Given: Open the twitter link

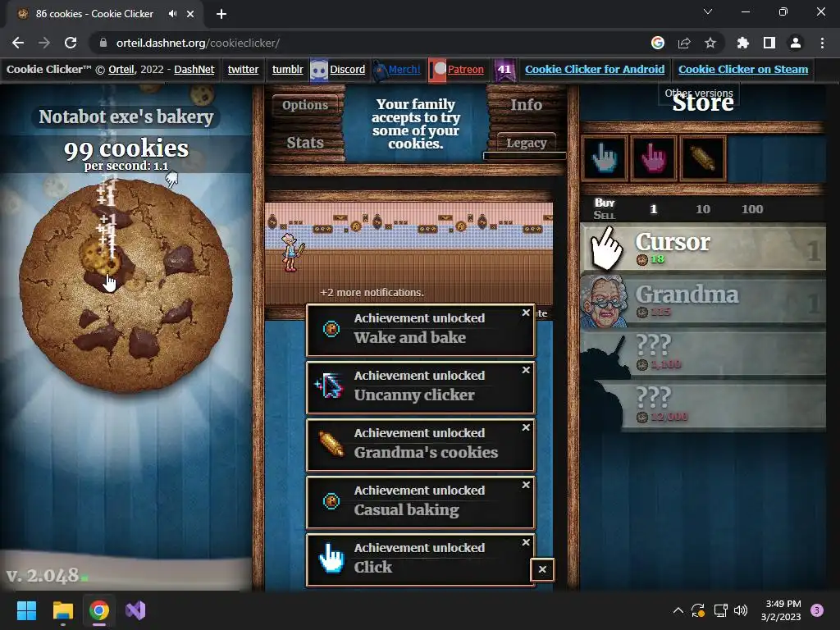Looking at the screenshot, I should (243, 69).
